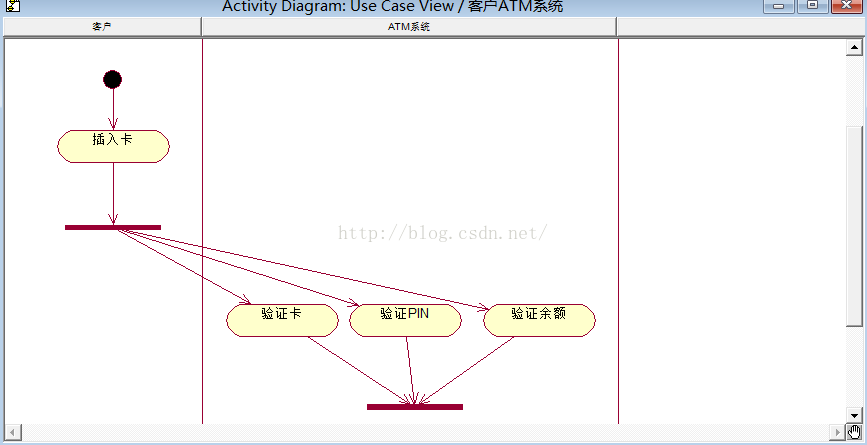Click the ATM系统 swimlane header
The image size is (867, 445).
point(409,27)
